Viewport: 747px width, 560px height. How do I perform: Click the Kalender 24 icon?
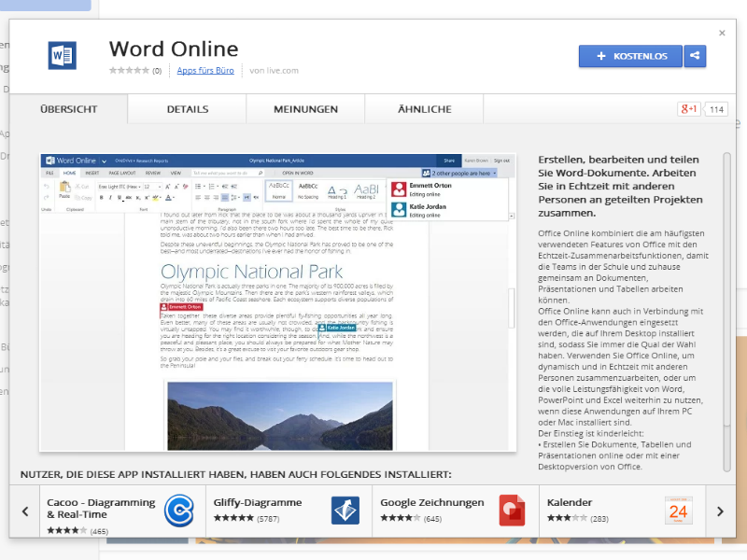(x=679, y=511)
